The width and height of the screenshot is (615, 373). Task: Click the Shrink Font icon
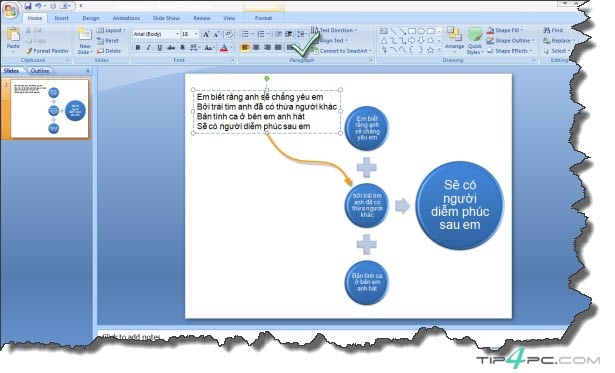[x=216, y=34]
